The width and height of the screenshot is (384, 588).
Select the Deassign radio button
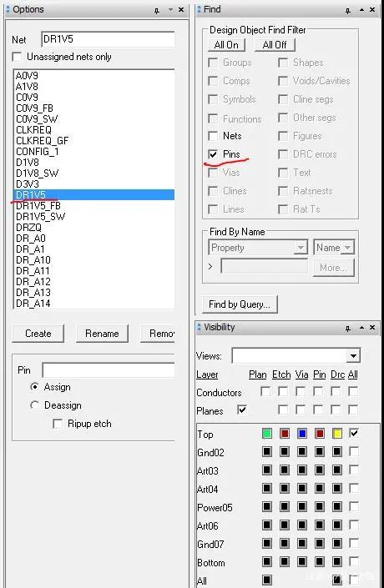[x=34, y=405]
